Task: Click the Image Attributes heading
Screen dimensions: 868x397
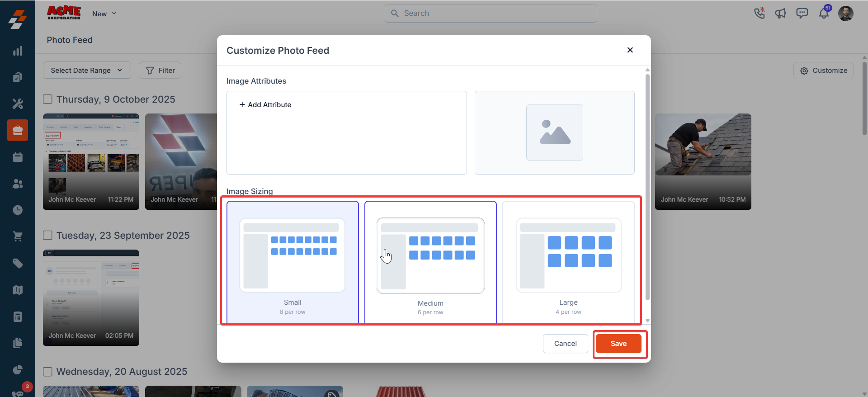Action: click(256, 81)
